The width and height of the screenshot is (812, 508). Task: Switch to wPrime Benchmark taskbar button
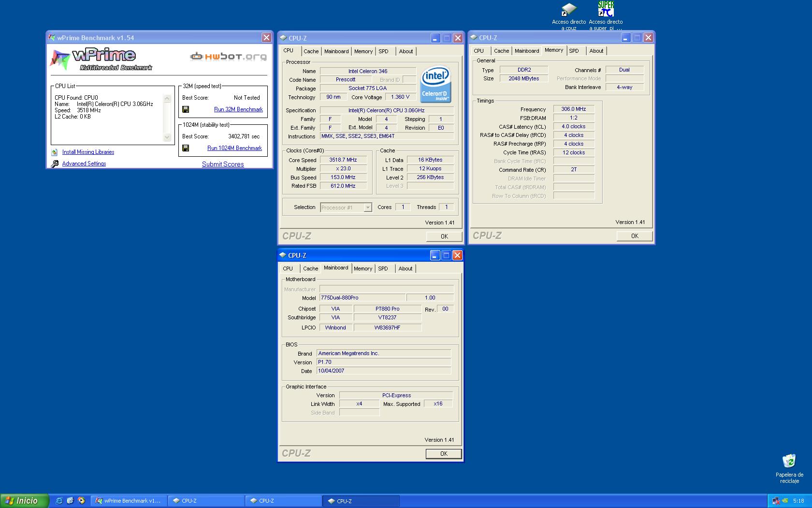click(129, 501)
